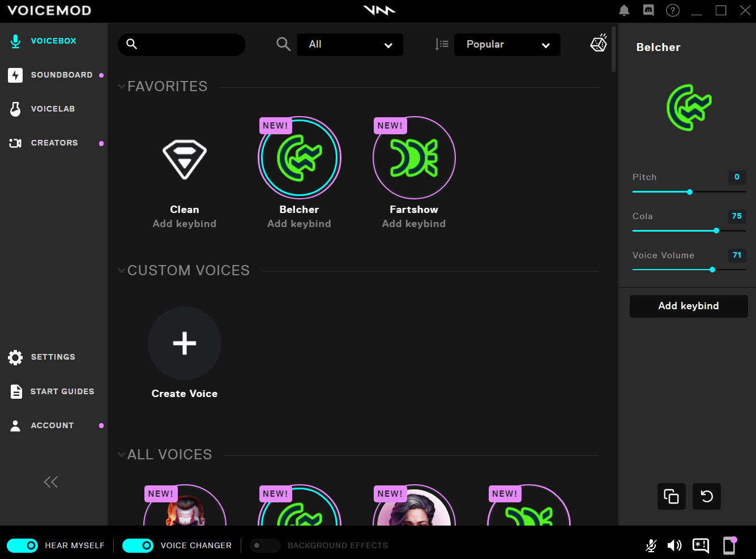This screenshot has width=756, height=559.
Task: Click the Pitch value box
Action: click(737, 177)
